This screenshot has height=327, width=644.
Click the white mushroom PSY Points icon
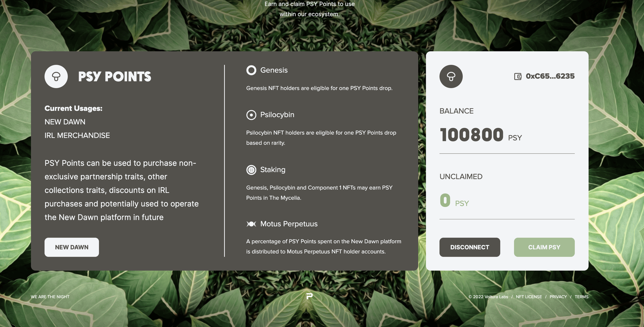[x=56, y=76]
